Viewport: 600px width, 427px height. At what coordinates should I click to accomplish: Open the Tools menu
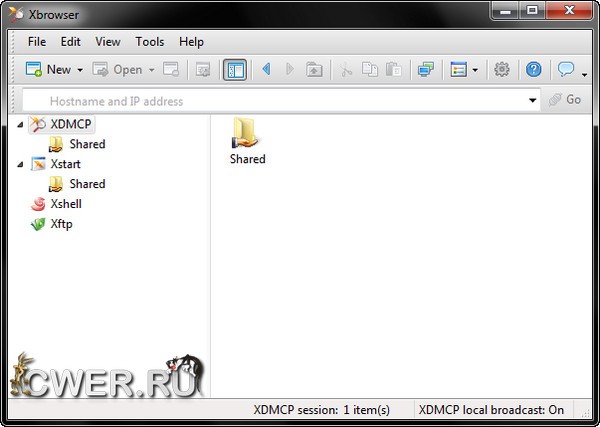click(150, 42)
